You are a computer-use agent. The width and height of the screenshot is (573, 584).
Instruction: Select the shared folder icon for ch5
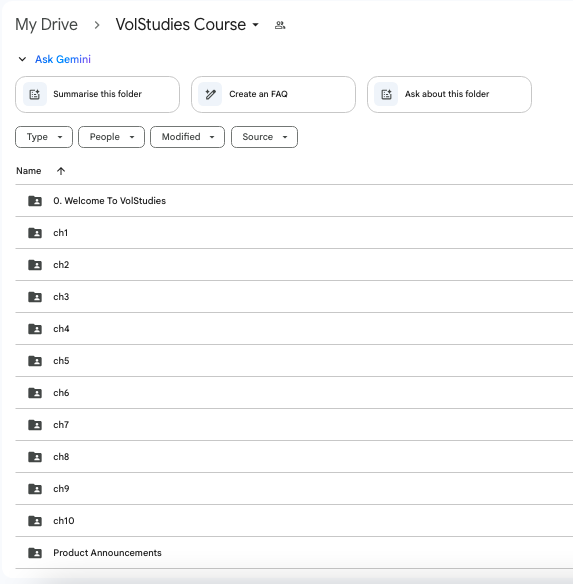point(35,361)
